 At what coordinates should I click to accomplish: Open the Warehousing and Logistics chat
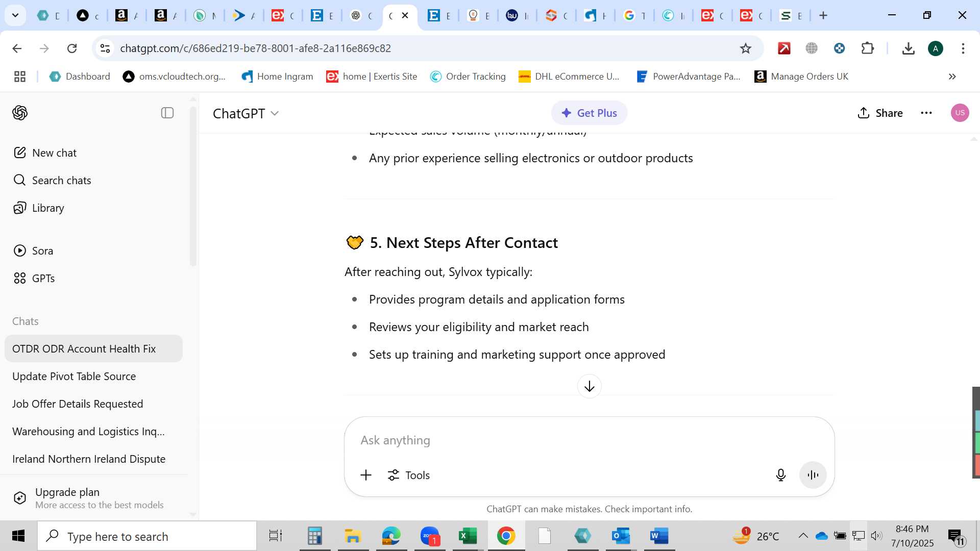point(93,431)
